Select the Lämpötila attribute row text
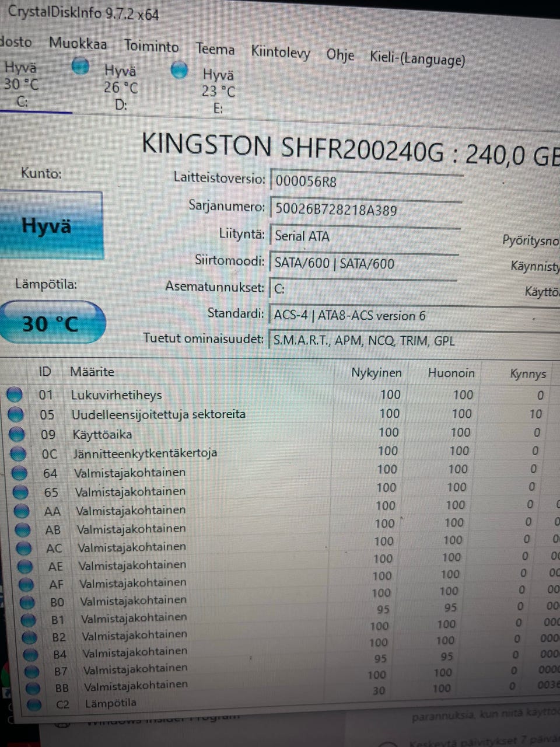560x747 pixels. tap(110, 703)
